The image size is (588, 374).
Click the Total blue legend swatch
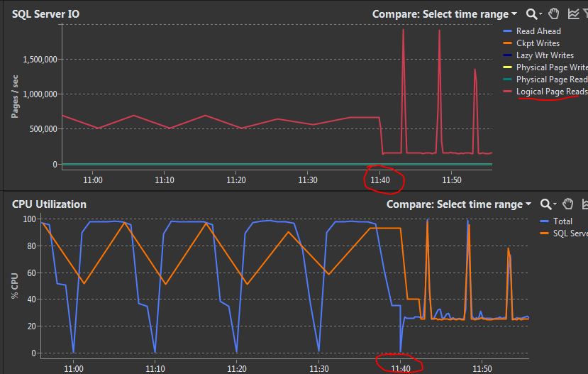pos(544,221)
